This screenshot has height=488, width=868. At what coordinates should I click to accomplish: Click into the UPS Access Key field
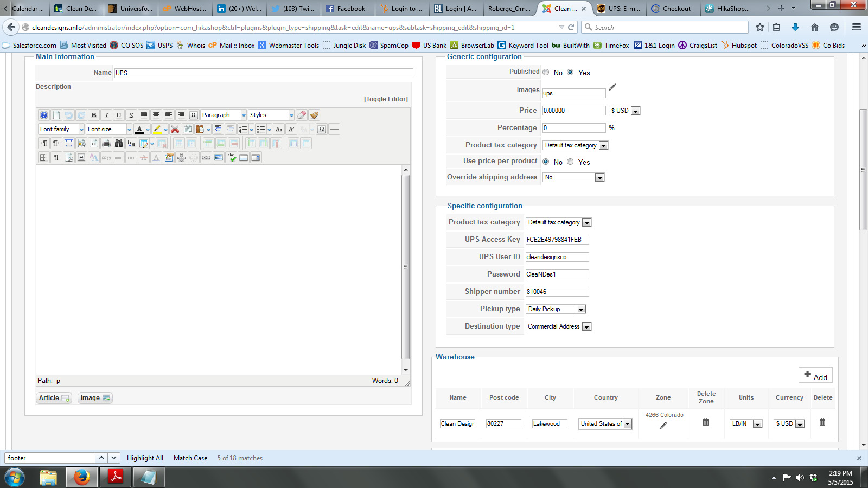click(x=557, y=240)
